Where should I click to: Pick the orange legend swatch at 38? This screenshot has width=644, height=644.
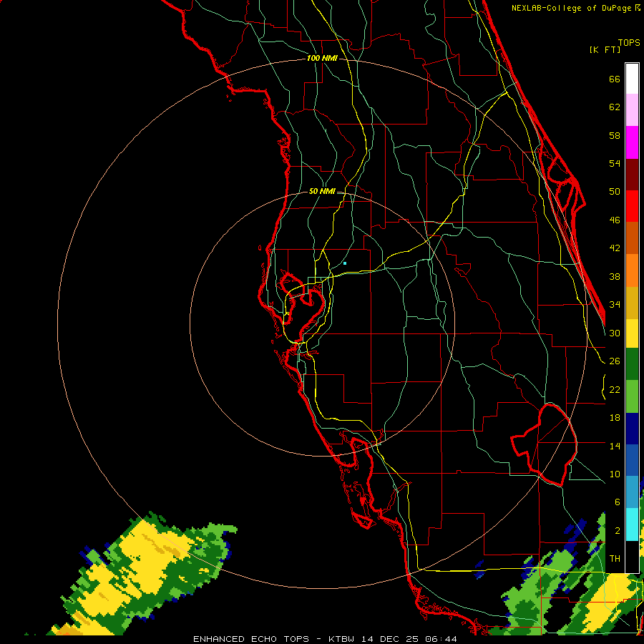[632, 270]
